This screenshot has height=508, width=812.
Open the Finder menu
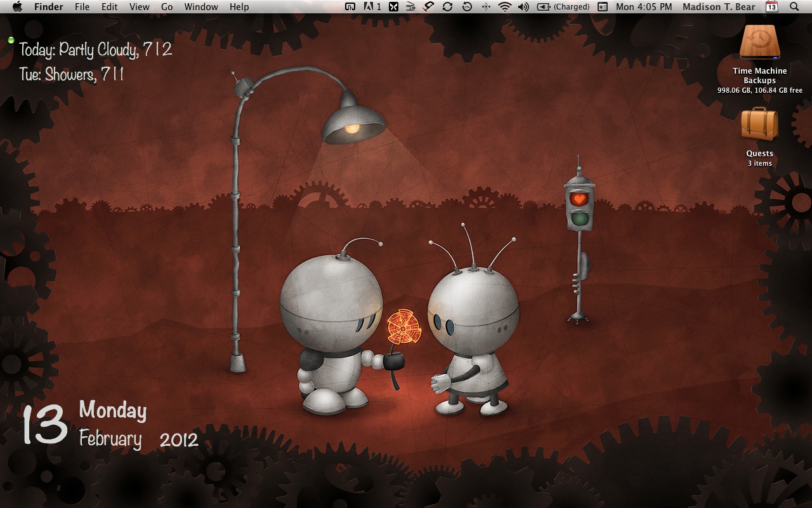[x=48, y=6]
